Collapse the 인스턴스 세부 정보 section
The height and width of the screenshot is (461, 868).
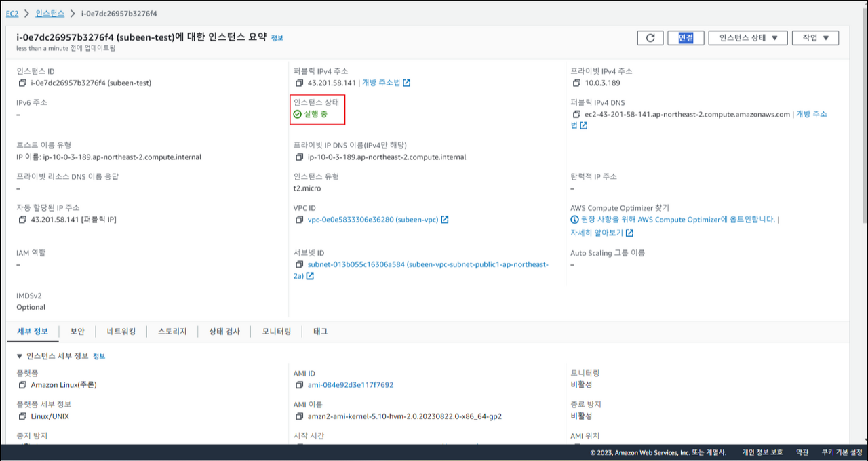20,356
